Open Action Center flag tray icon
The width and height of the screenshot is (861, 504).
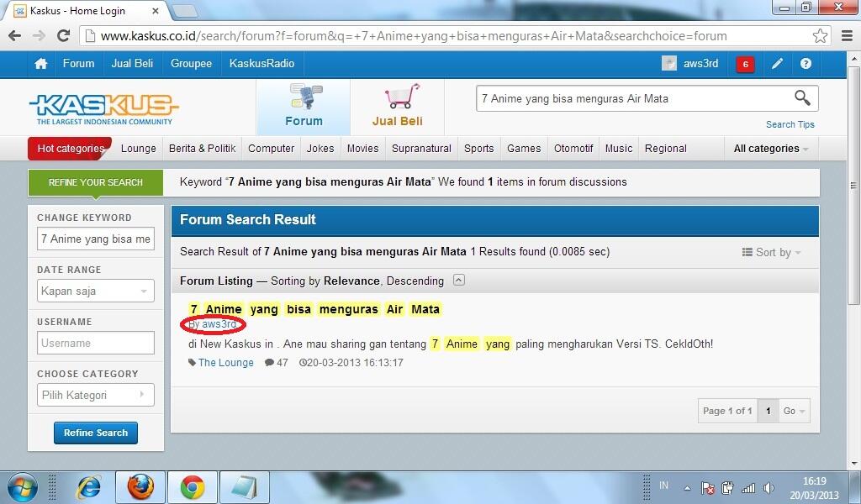[708, 487]
